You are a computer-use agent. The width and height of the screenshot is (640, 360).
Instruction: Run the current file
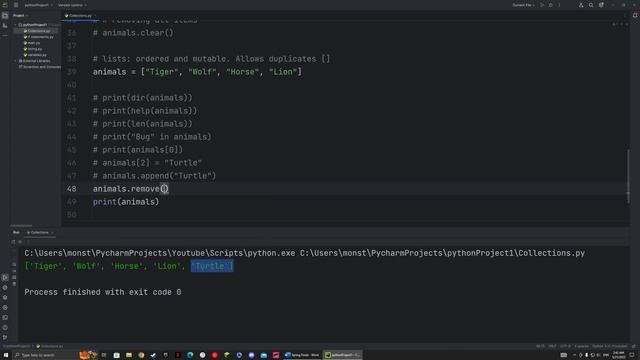542,5
